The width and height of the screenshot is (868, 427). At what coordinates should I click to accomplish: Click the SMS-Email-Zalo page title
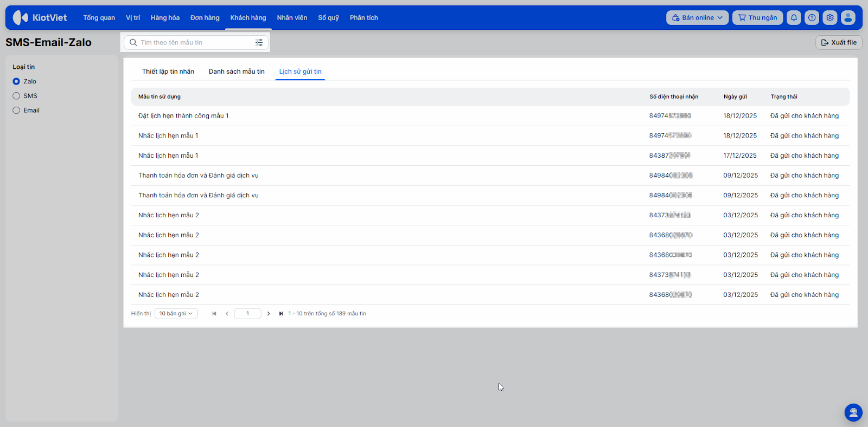49,42
